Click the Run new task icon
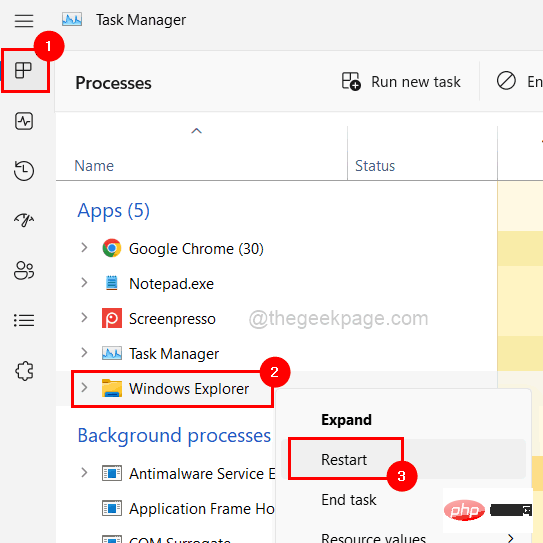This screenshot has height=543, width=543. click(x=351, y=81)
